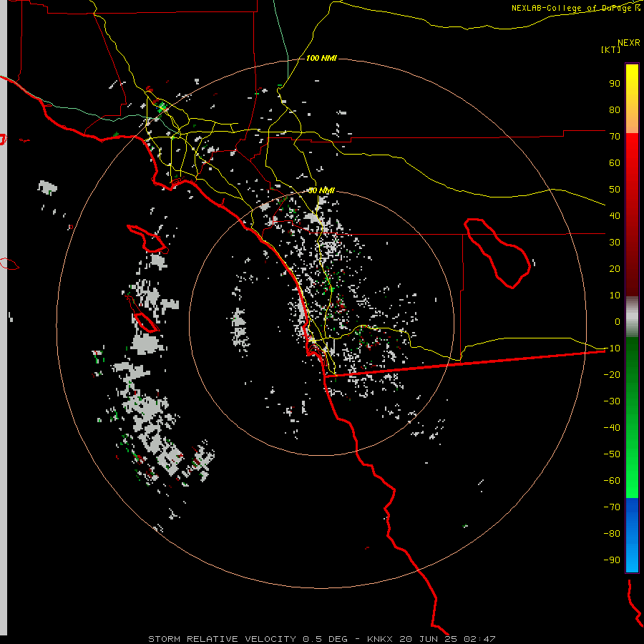Click the positive 20 knot scale label
This screenshot has height=644, width=644.
615,269
